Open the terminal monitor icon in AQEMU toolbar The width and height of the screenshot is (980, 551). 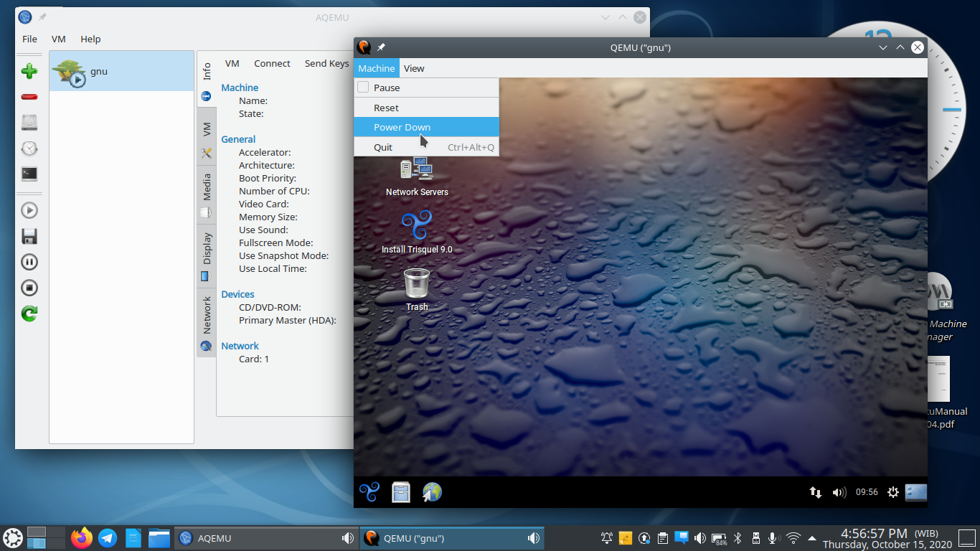[29, 174]
